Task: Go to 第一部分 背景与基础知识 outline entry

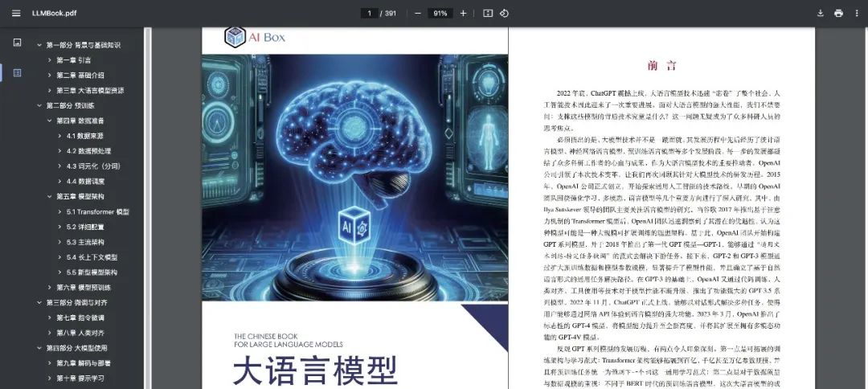Action: point(84,45)
